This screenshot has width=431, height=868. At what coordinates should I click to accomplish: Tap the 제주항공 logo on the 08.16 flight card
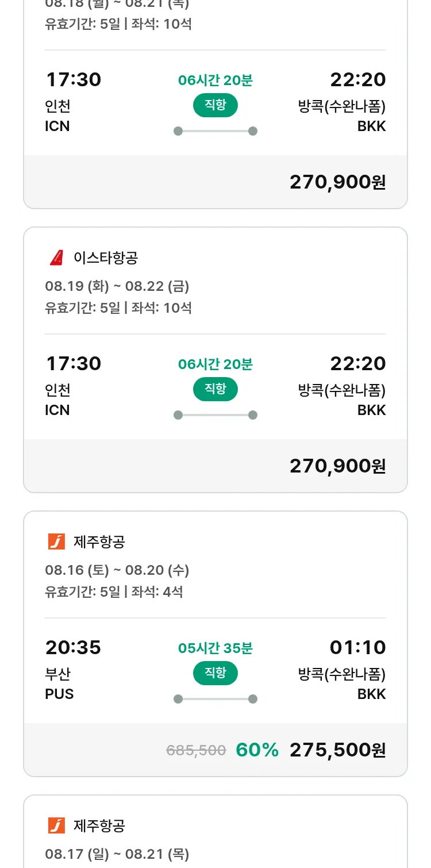[56, 541]
